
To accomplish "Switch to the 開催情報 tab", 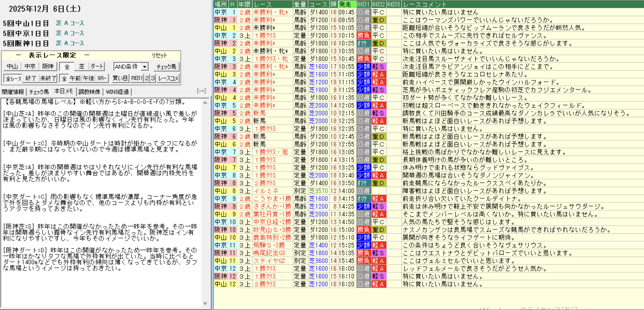I will click(13, 92).
